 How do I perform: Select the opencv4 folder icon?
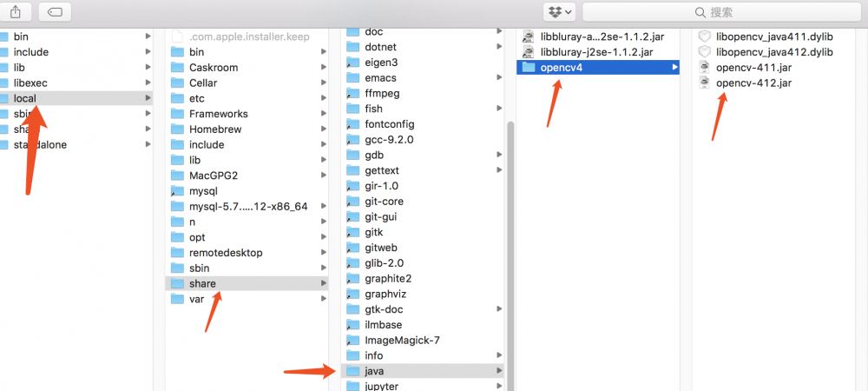click(529, 68)
